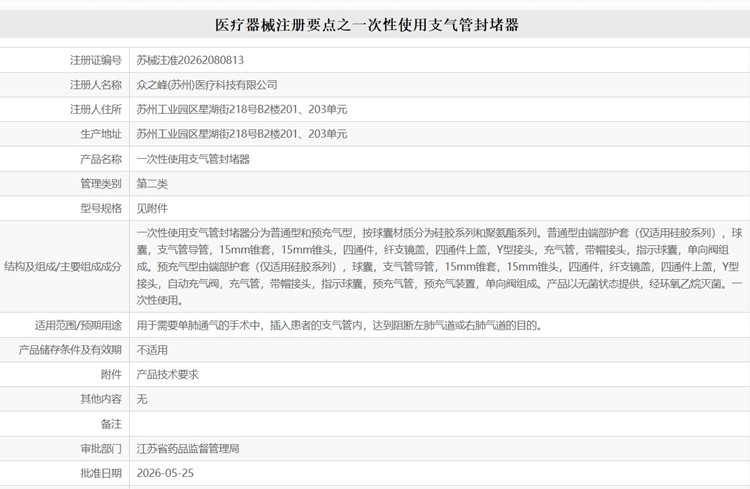Select company name 众之峰(苏州)医疗科技有限公司
This screenshot has height=489, width=750.
coord(207,85)
